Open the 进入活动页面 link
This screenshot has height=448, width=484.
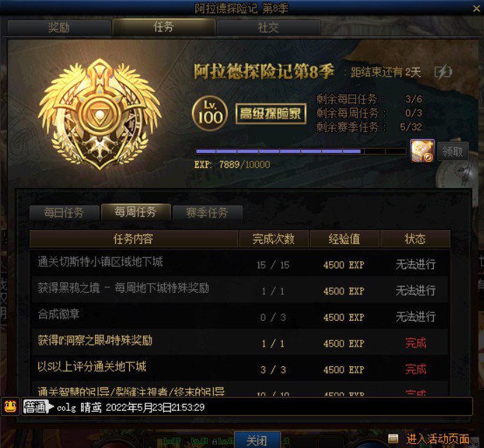point(437,439)
